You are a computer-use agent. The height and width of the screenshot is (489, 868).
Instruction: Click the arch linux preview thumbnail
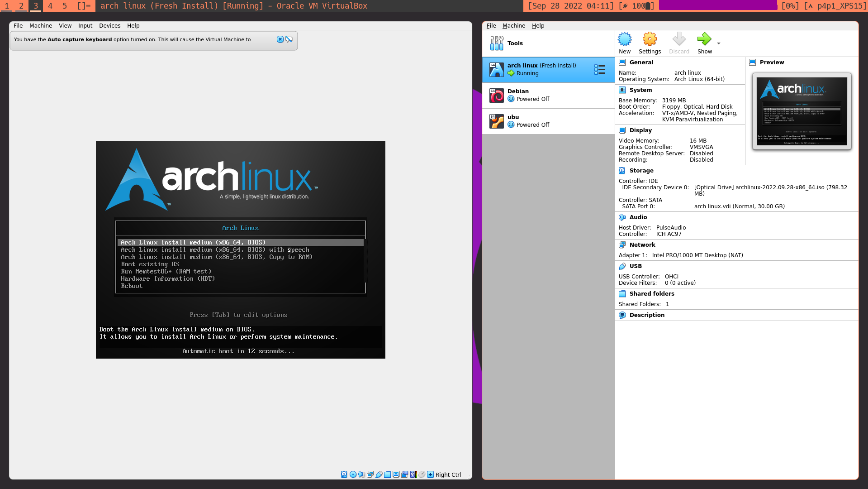coord(802,111)
